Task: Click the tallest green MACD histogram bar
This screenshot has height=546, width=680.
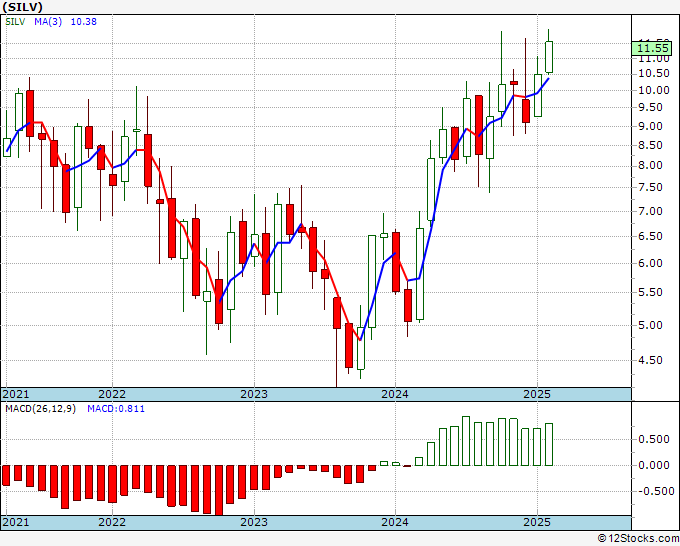Action: pos(466,441)
